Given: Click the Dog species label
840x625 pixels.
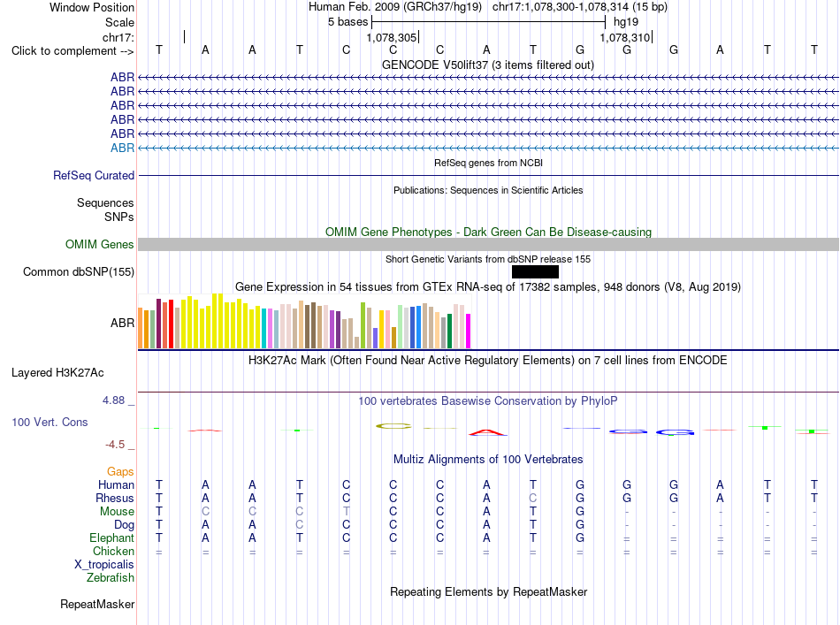Looking at the screenshot, I should (124, 525).
